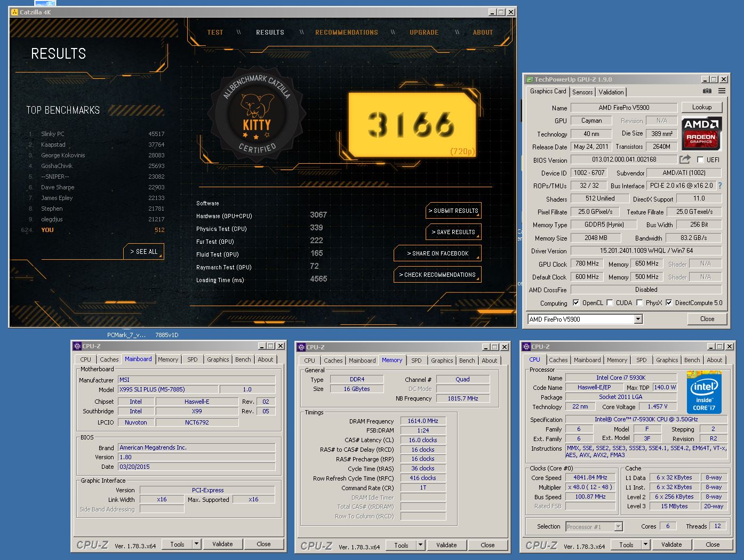Open the Tools dropdown arrow in Mainboard CPU-Z window

tap(196, 544)
